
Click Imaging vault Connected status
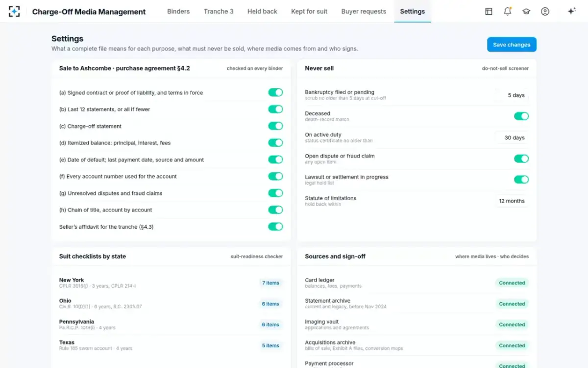[512, 324]
